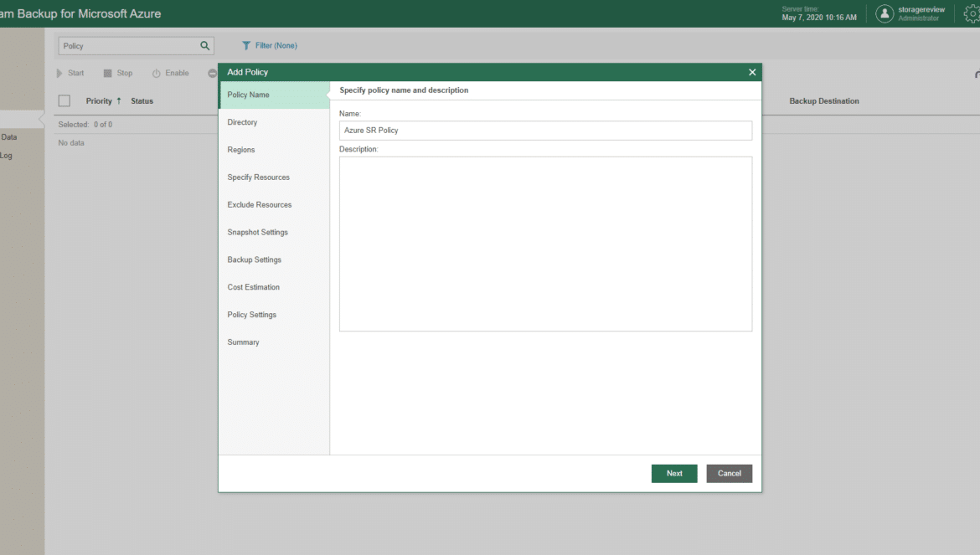Focus the Name field containing Azure SR Policy
Image resolution: width=980 pixels, height=555 pixels.
tap(545, 131)
